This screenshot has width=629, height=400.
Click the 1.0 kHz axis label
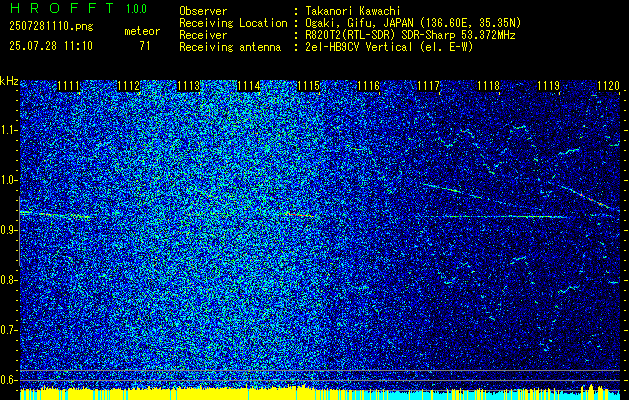8,181
